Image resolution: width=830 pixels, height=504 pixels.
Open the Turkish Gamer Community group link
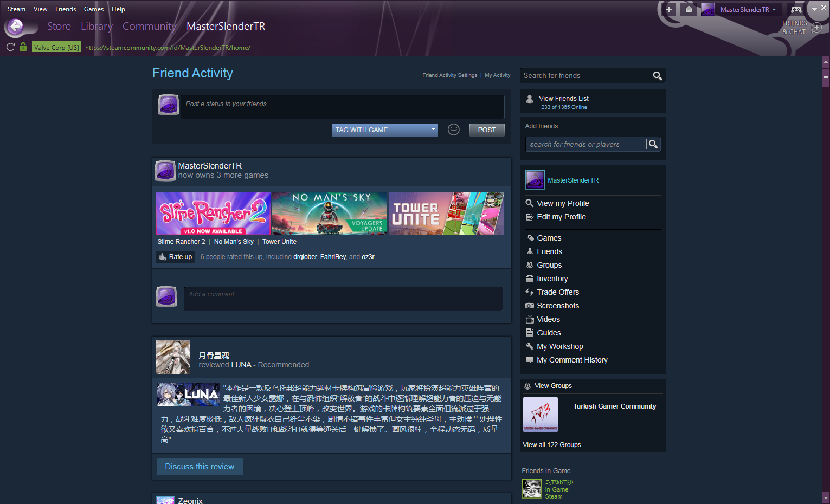point(615,406)
